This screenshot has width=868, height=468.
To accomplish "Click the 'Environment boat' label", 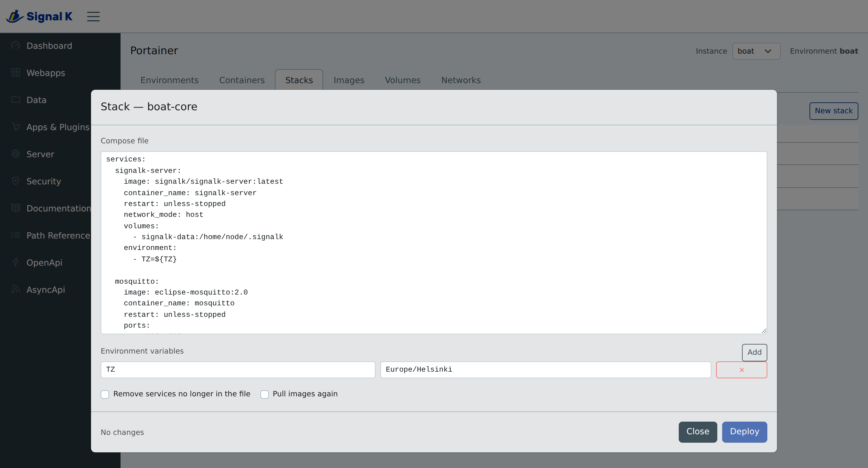I will (x=824, y=51).
